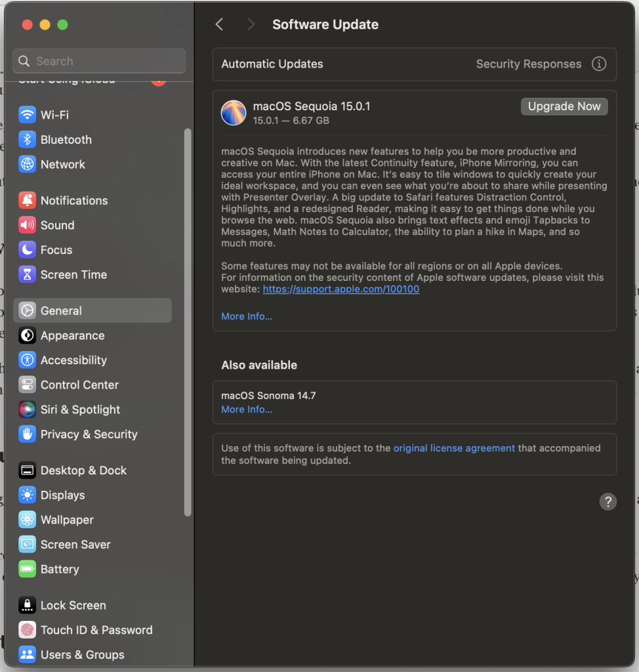Choose Network label in sidebar

(63, 164)
